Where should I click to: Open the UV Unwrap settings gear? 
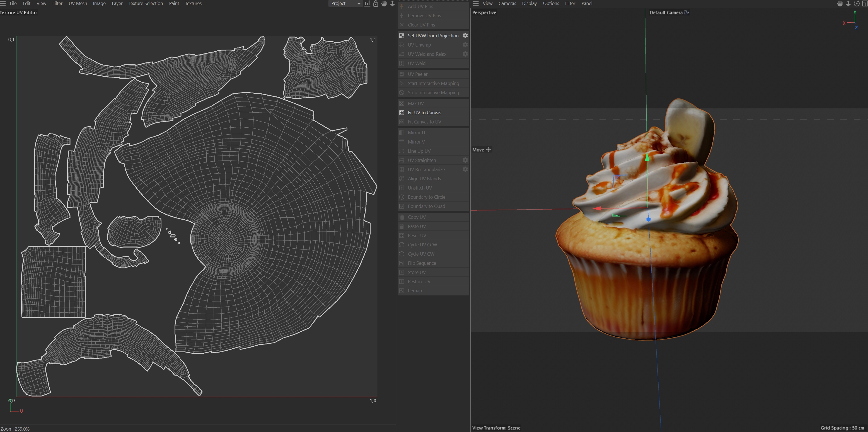465,44
